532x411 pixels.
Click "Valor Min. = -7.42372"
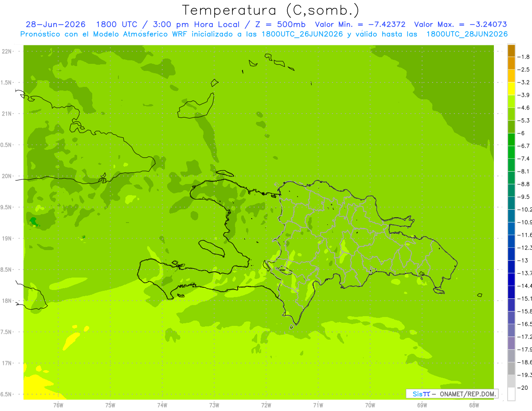[360, 24]
